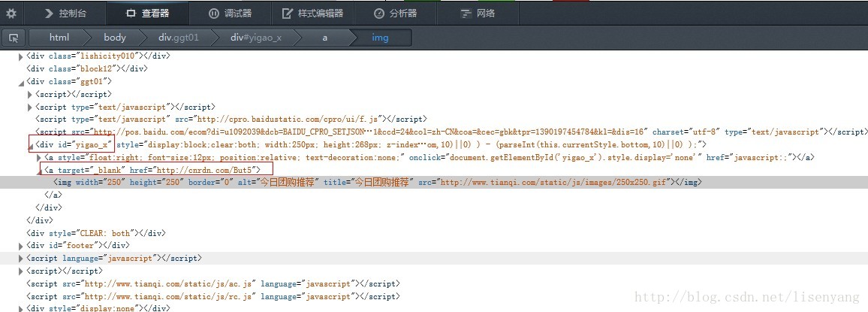Expand the anchor with style float:right
868x312 pixels.
pyautogui.click(x=39, y=158)
